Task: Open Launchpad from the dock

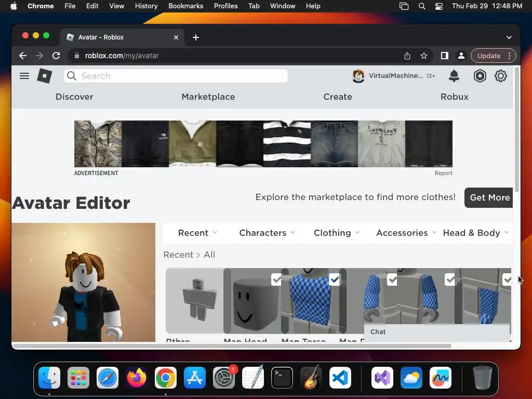Action: point(78,378)
